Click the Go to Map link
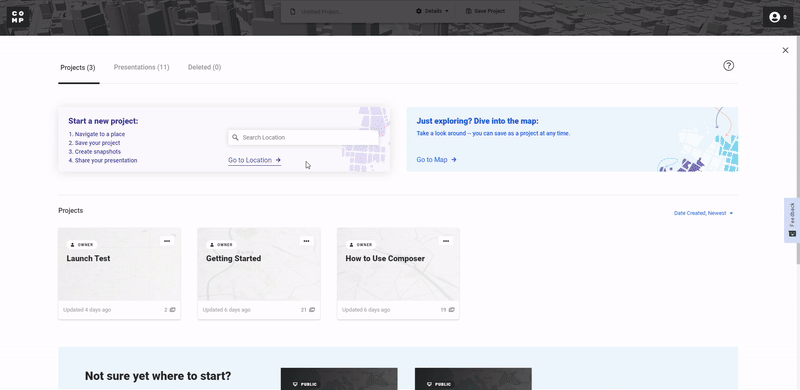This screenshot has width=800, height=390. [x=436, y=160]
